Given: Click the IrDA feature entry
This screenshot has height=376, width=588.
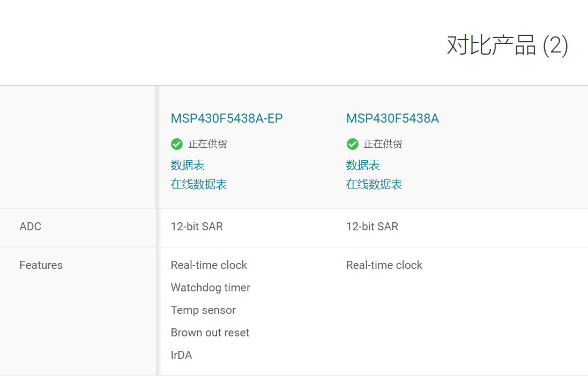Looking at the screenshot, I should coord(181,355).
